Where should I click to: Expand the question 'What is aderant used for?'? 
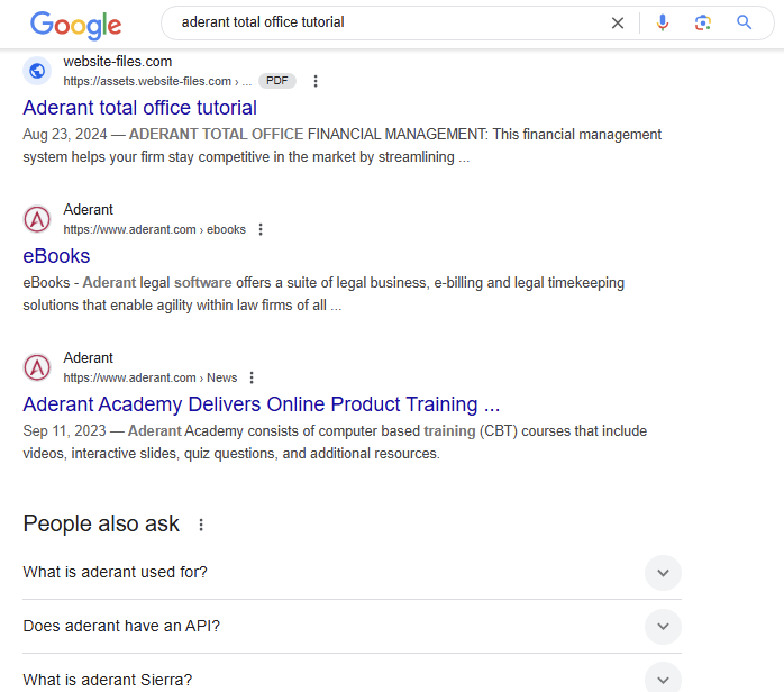click(663, 573)
